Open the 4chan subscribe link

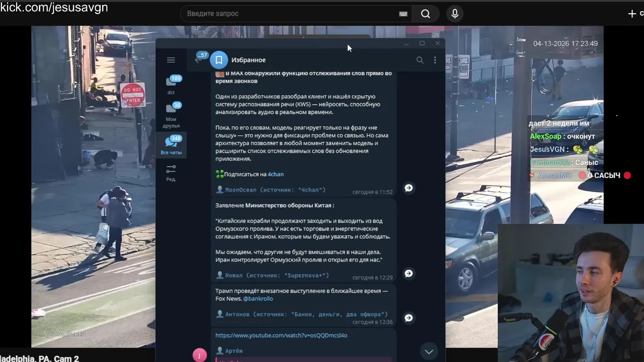(276, 174)
